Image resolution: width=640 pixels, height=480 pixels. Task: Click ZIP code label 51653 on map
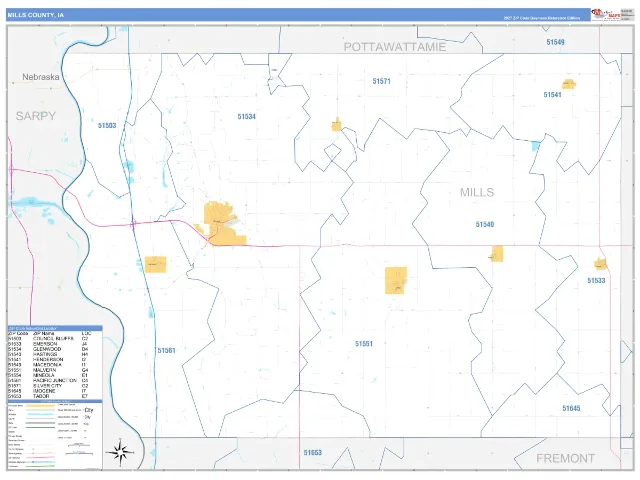click(x=313, y=453)
